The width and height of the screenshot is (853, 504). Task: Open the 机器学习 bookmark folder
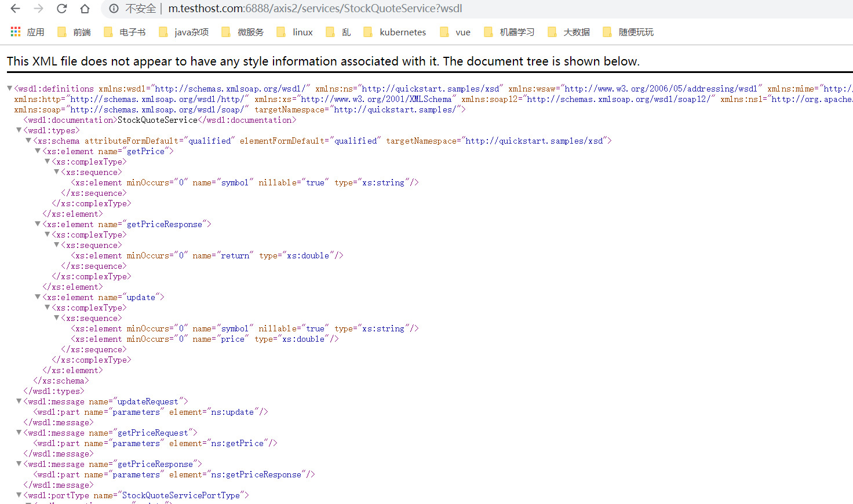point(509,32)
